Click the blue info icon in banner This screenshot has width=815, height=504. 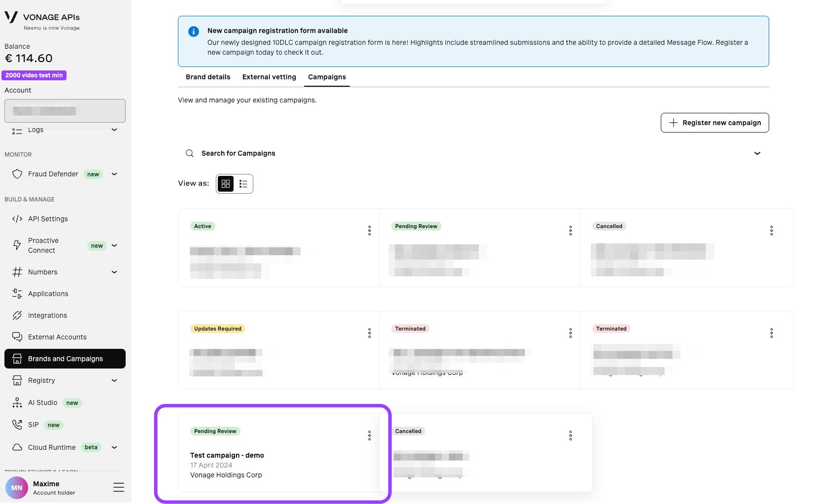[x=194, y=32]
